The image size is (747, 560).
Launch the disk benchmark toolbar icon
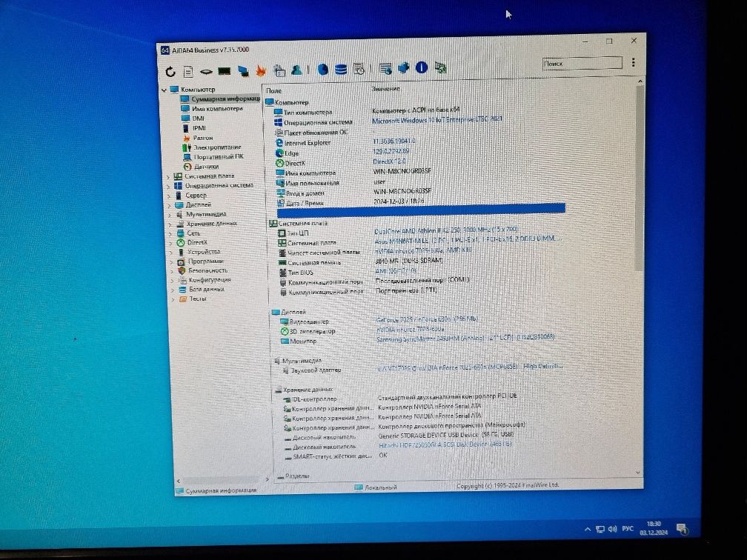(206, 71)
